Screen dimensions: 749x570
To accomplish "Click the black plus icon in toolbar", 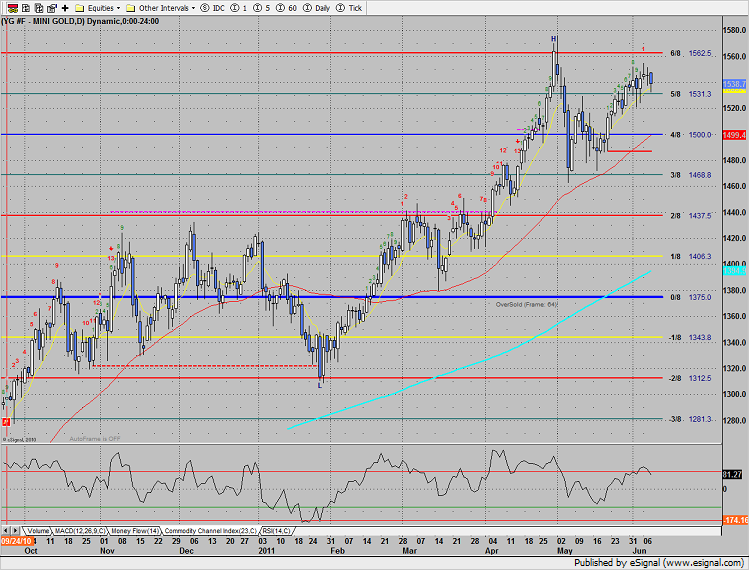I will [x=65, y=8].
